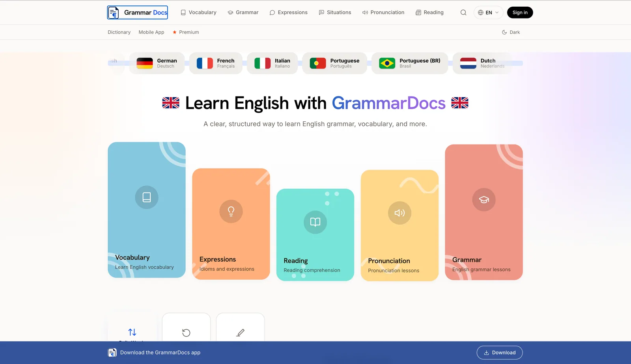Click the lightbulb icon on Expressions card

pyautogui.click(x=231, y=211)
